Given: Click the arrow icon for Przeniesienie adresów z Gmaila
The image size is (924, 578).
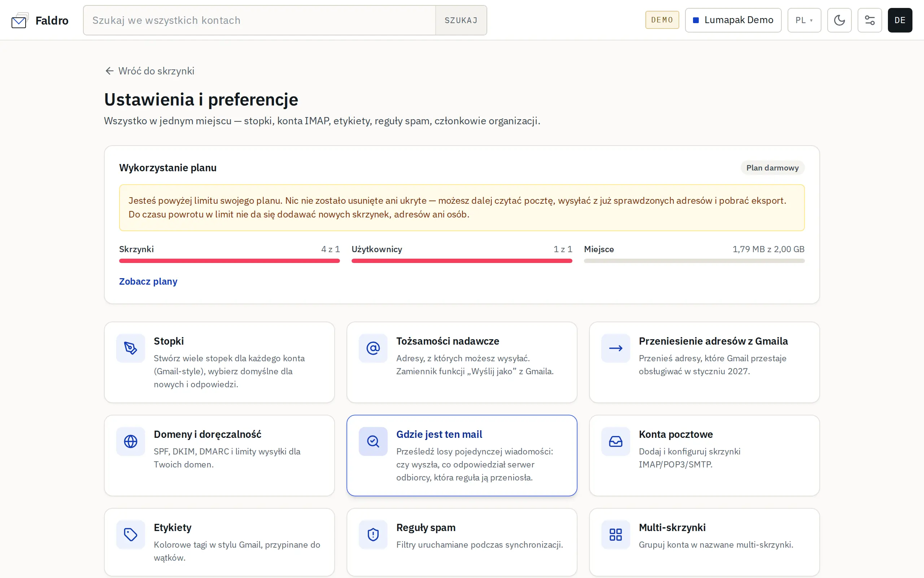Looking at the screenshot, I should [615, 348].
